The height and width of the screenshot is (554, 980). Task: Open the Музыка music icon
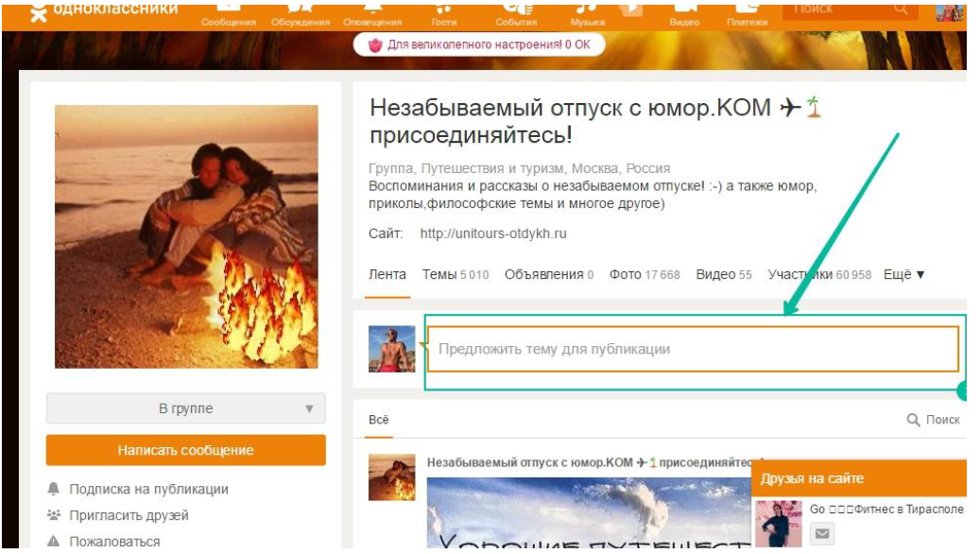click(588, 15)
